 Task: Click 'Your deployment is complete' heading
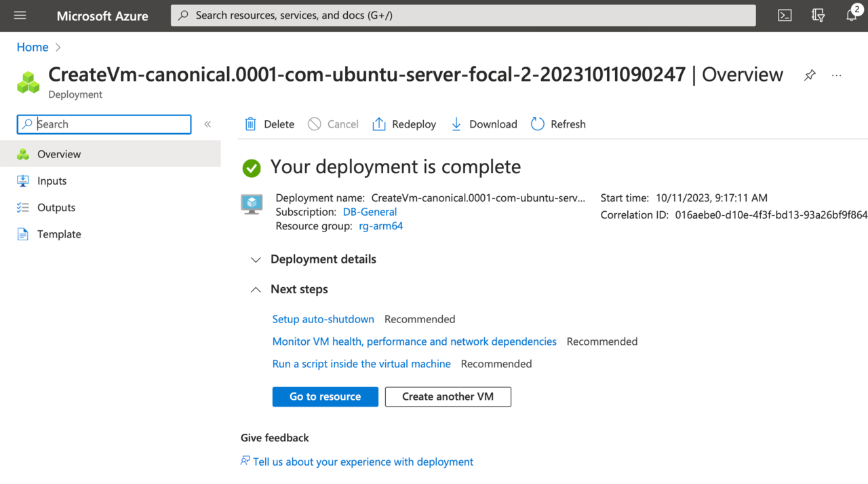click(x=395, y=167)
